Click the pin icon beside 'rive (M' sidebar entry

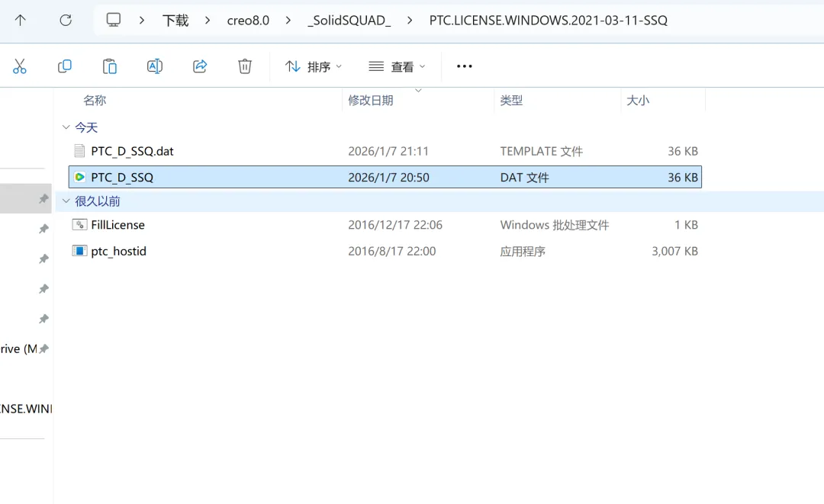pos(44,348)
